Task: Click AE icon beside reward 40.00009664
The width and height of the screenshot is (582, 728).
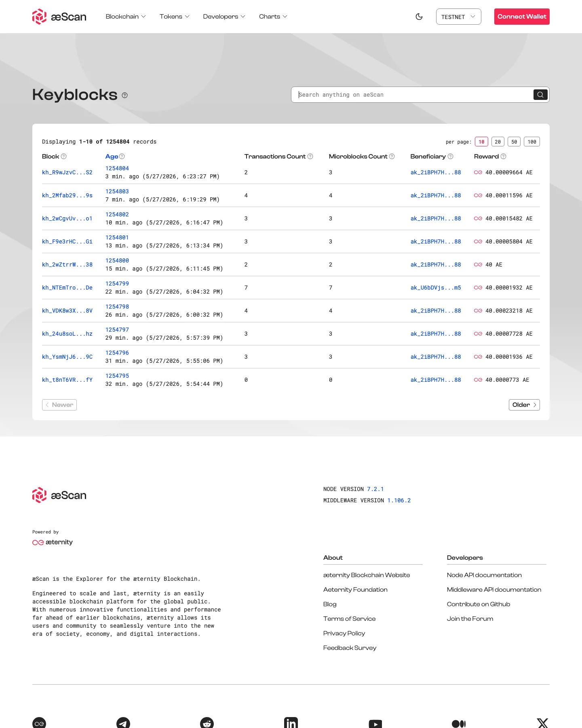Action: pos(478,172)
